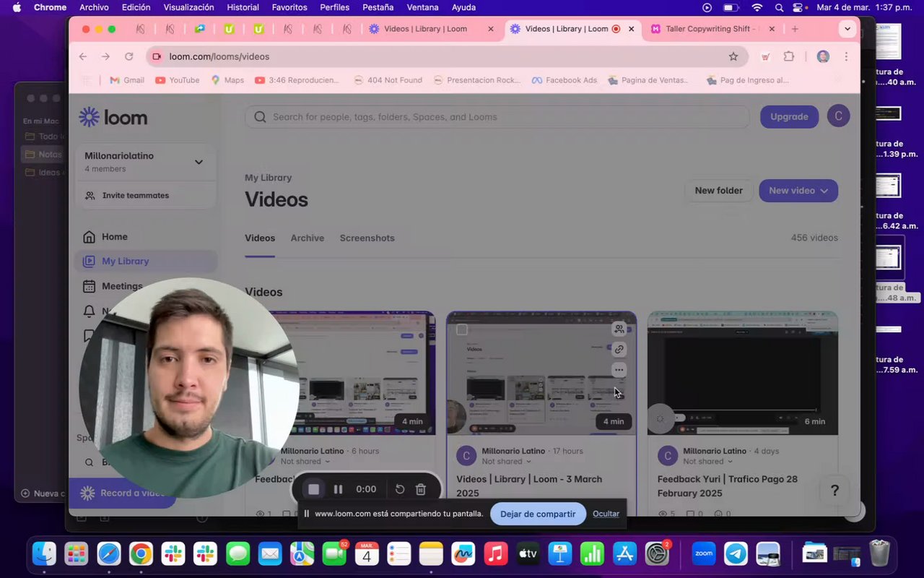The height and width of the screenshot is (578, 924).
Task: Click the search field for people, tags, folders
Action: 497,117
